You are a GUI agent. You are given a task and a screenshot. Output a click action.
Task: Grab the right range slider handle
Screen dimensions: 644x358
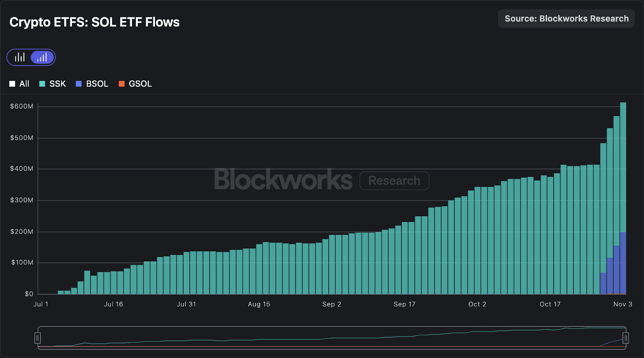click(x=625, y=338)
